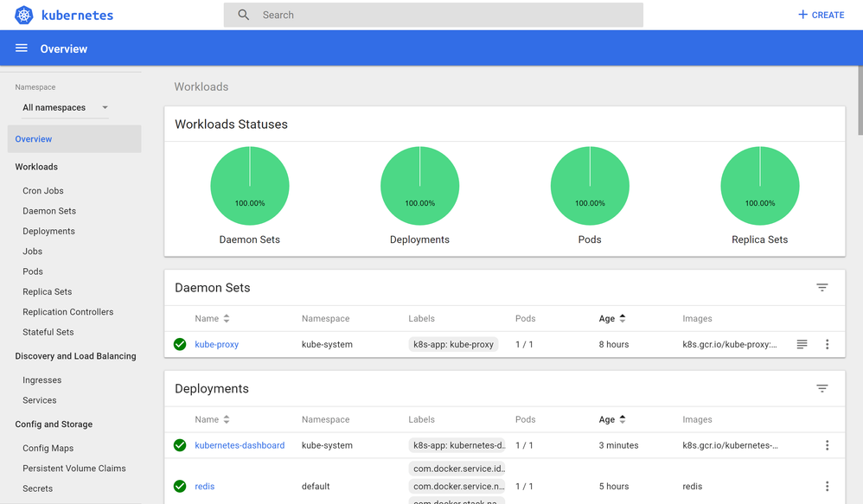Sort Daemon Sets by Age
This screenshot has height=504, width=863.
(612, 319)
